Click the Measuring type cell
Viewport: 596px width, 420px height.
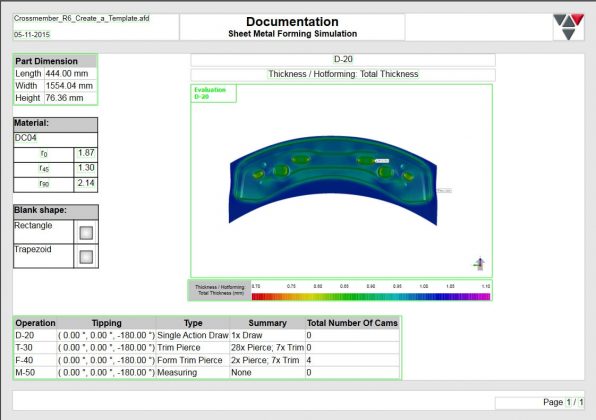(193, 372)
